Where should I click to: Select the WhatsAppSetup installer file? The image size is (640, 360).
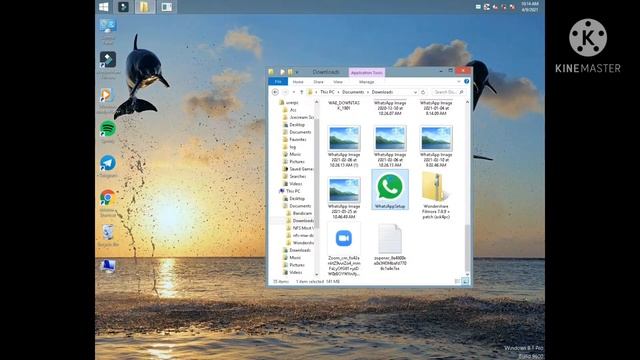390,190
